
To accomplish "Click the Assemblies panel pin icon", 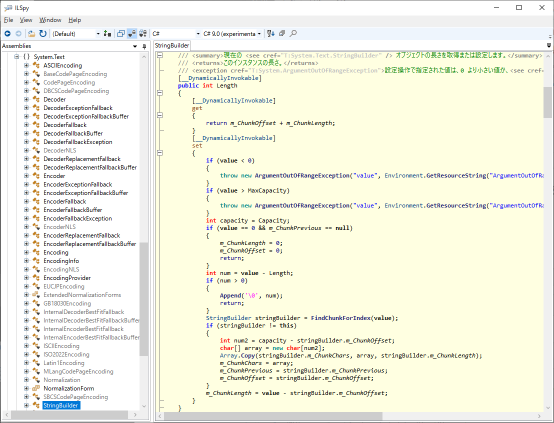I will [x=144, y=46].
